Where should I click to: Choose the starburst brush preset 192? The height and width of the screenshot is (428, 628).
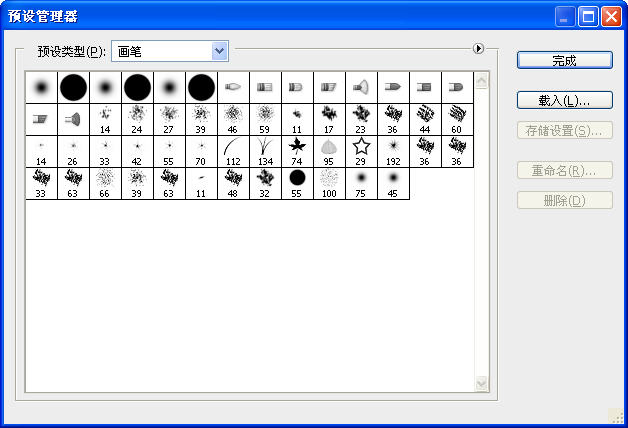point(393,150)
